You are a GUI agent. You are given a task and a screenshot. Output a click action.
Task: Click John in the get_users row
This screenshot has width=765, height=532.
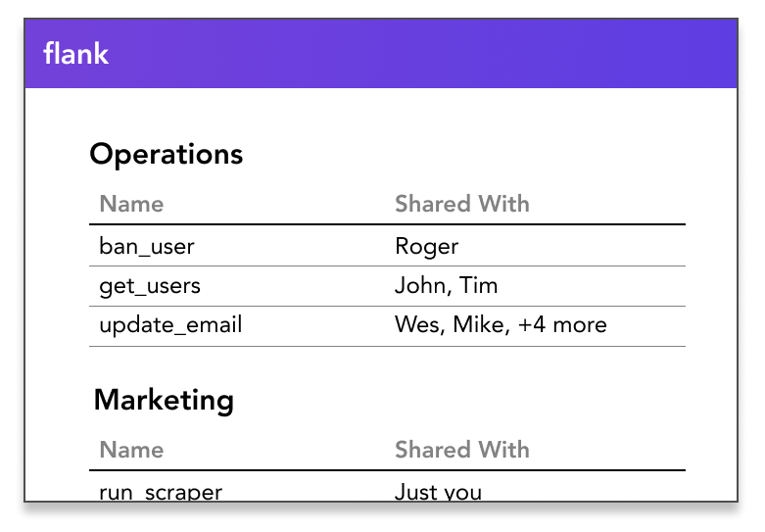click(x=418, y=286)
